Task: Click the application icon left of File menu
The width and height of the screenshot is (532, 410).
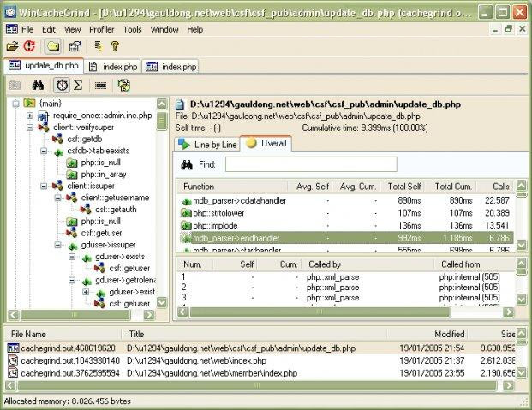Action: (x=11, y=29)
